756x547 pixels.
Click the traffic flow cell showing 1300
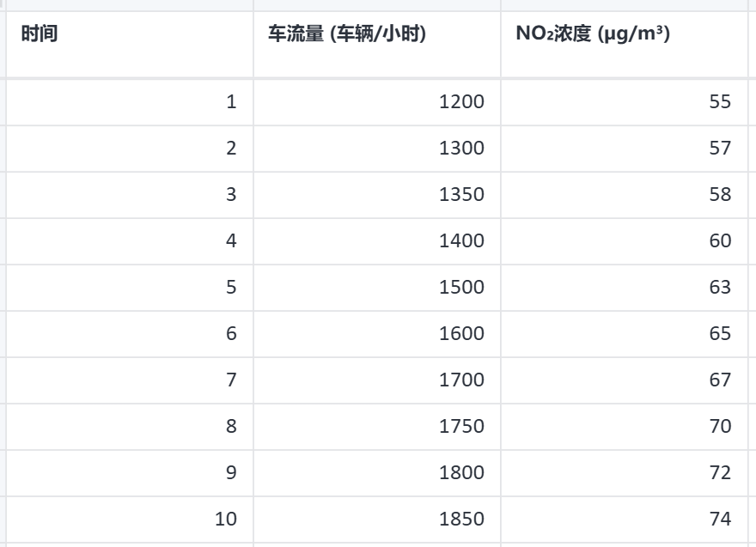tap(377, 149)
